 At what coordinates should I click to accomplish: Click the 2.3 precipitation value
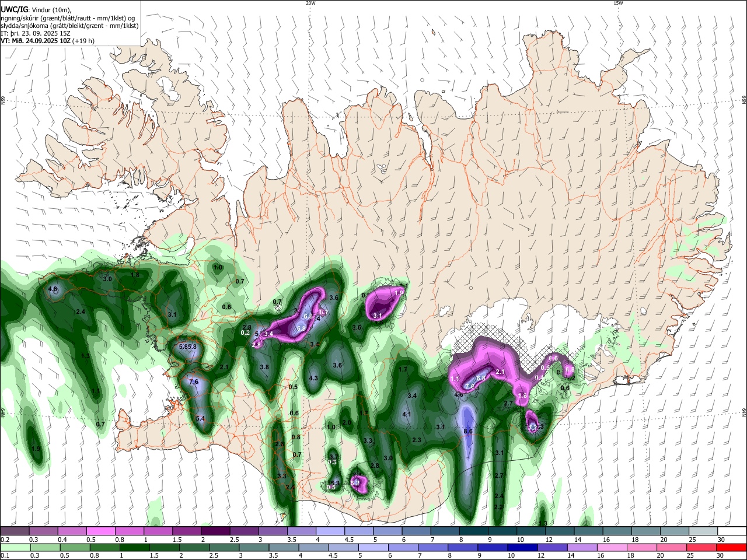pos(417,440)
